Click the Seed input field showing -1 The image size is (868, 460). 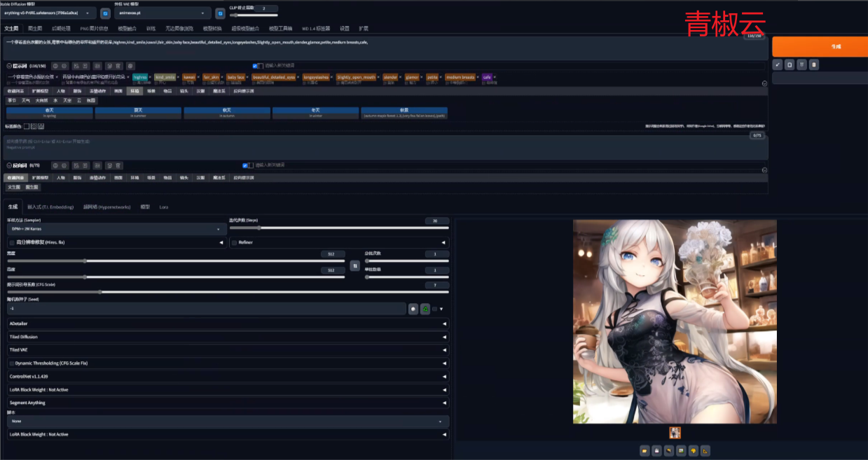point(207,309)
